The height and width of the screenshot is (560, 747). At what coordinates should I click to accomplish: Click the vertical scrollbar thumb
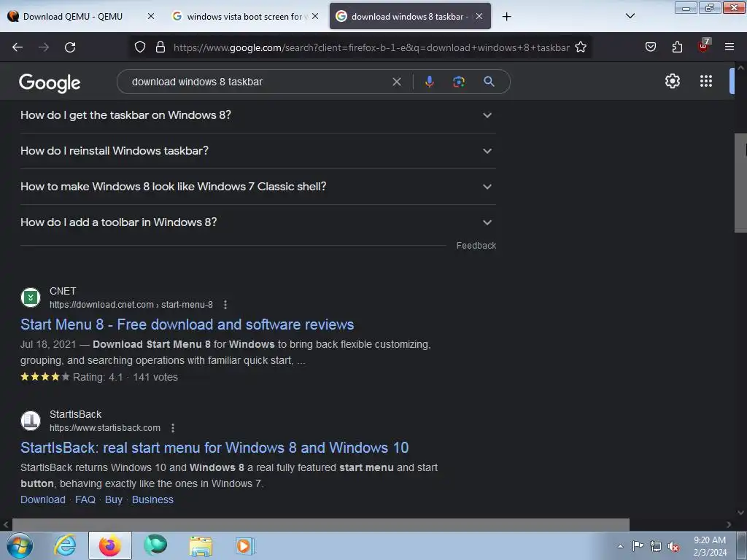click(x=740, y=183)
